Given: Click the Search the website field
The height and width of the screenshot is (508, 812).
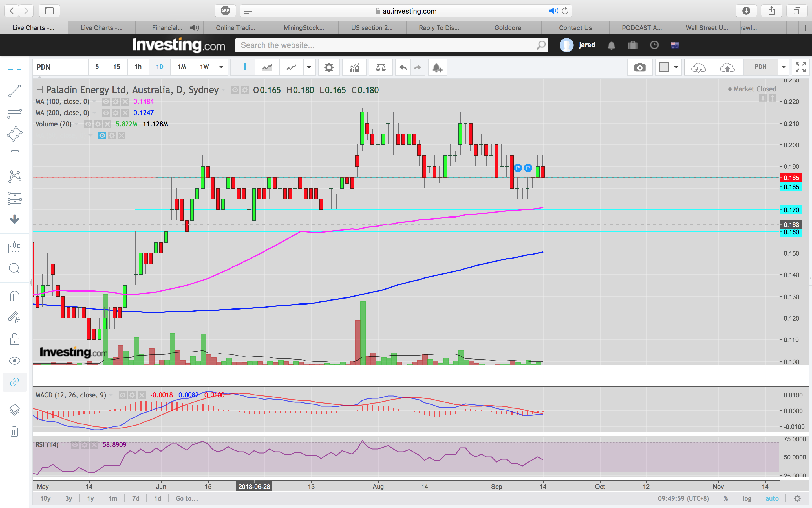Looking at the screenshot, I should [392, 45].
